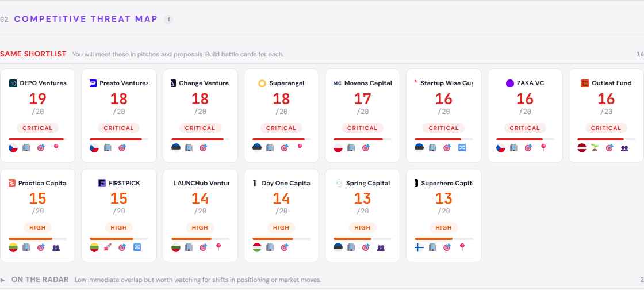Click the seedling icon on Outlast Fund card
Viewport: 644px width, 290px height.
tap(595, 148)
